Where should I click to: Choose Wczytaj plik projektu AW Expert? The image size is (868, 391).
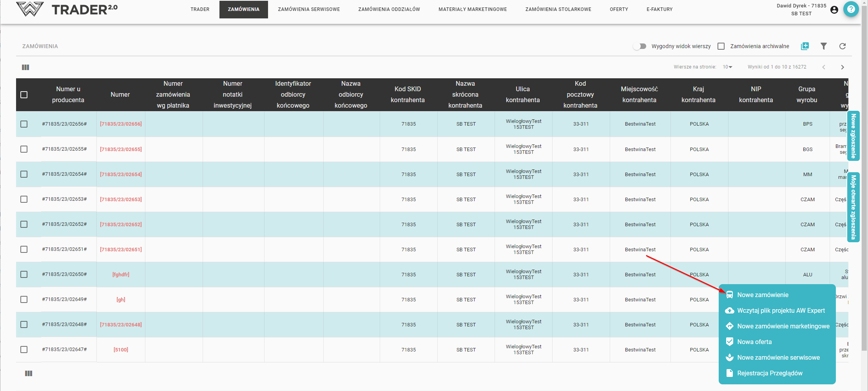tap(781, 311)
